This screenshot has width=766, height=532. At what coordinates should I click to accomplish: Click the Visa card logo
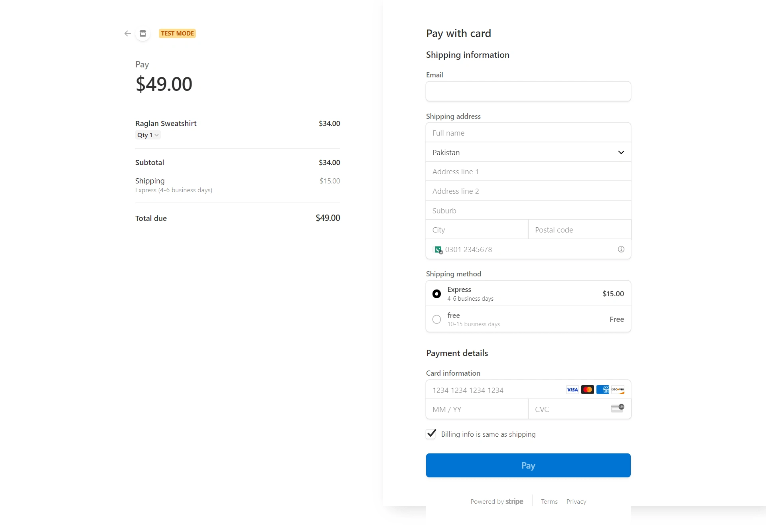[x=572, y=390]
